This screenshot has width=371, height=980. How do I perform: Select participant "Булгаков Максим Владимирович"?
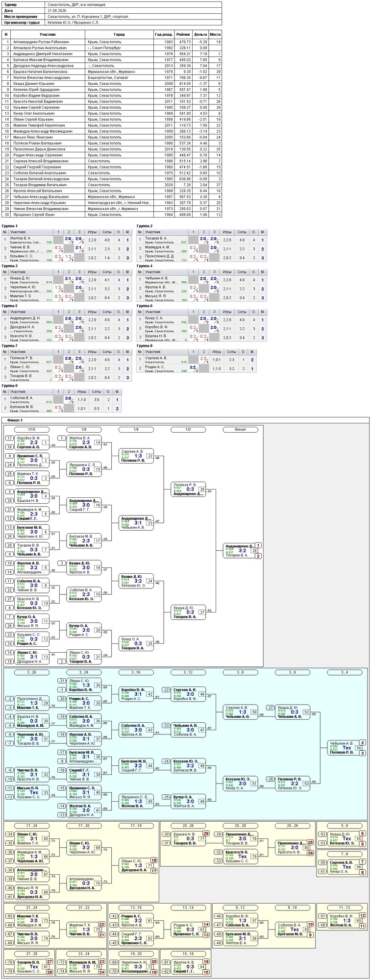[41, 60]
